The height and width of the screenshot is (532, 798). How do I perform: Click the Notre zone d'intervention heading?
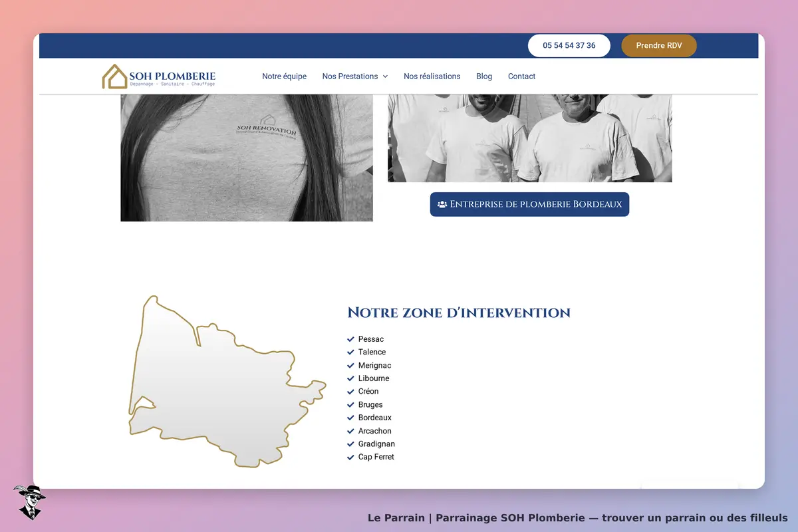[x=459, y=313]
